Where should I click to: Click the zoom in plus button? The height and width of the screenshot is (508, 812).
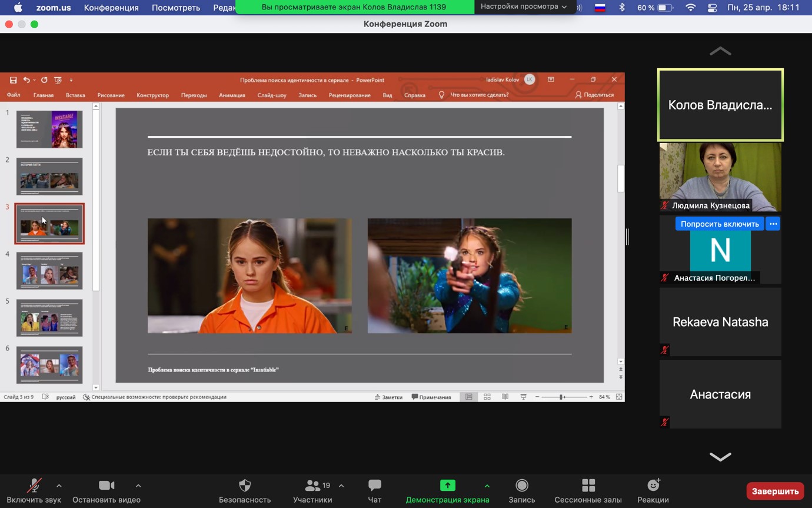(x=591, y=397)
